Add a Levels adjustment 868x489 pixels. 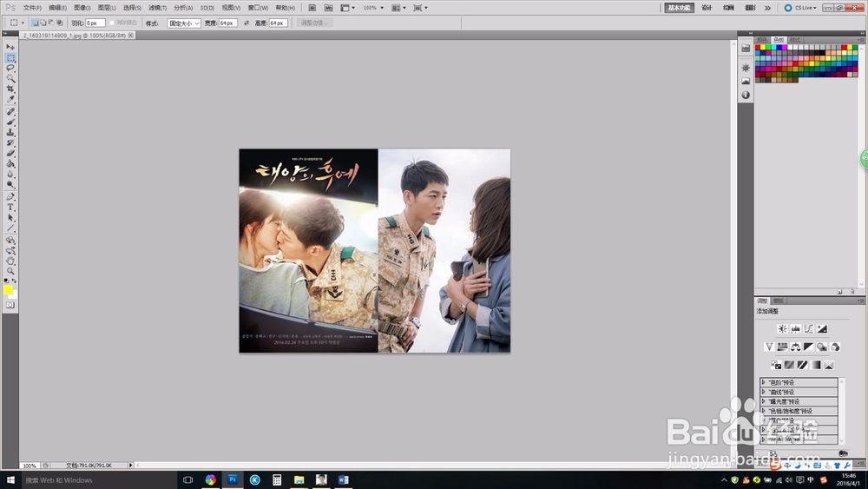[795, 329]
